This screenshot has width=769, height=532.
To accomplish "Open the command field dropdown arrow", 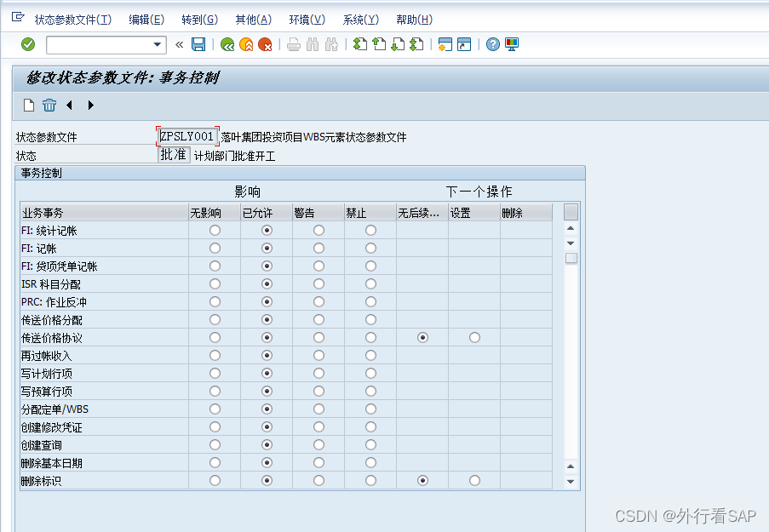I will (x=158, y=44).
